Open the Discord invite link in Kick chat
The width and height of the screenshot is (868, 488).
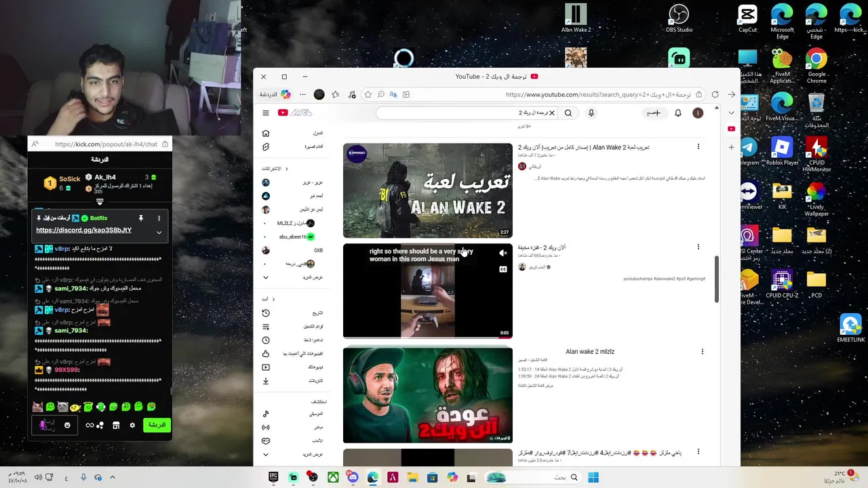pos(83,230)
